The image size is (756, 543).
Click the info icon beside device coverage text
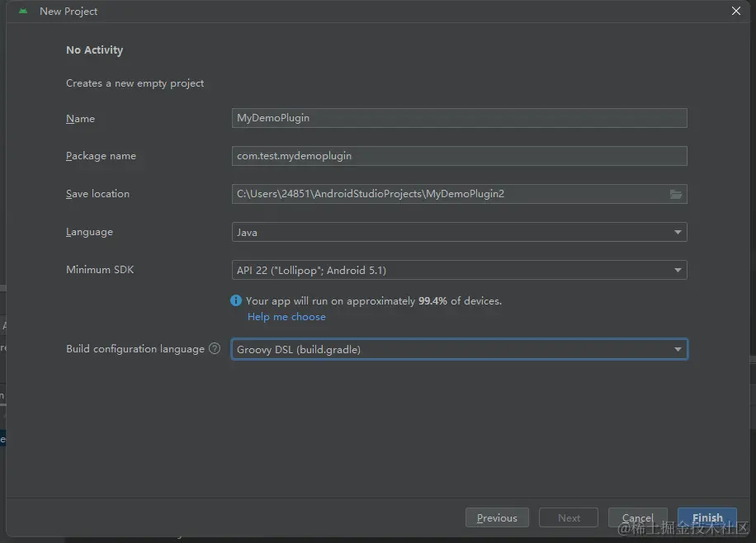pyautogui.click(x=237, y=301)
